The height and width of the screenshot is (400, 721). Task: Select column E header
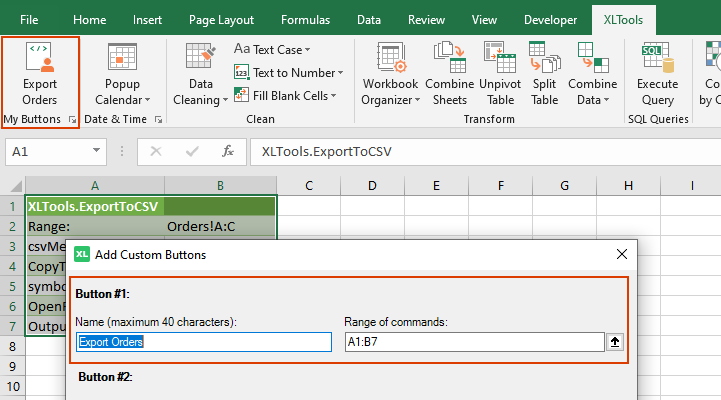(x=436, y=186)
